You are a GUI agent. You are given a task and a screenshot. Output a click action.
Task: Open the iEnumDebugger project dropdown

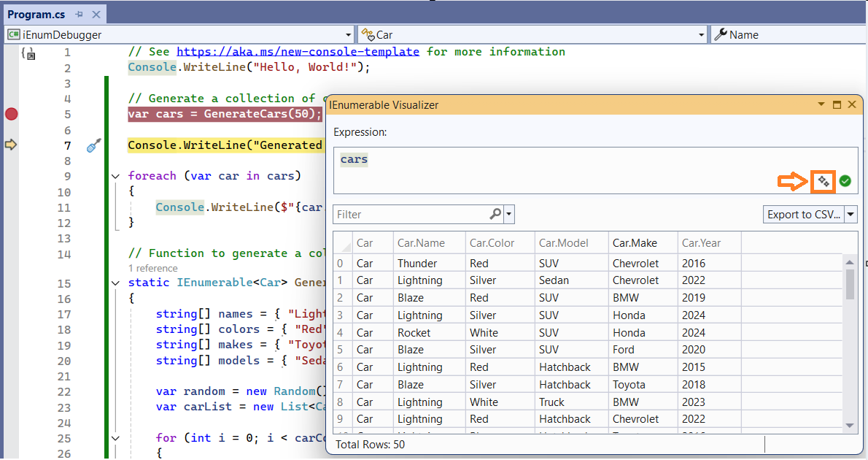coord(348,35)
